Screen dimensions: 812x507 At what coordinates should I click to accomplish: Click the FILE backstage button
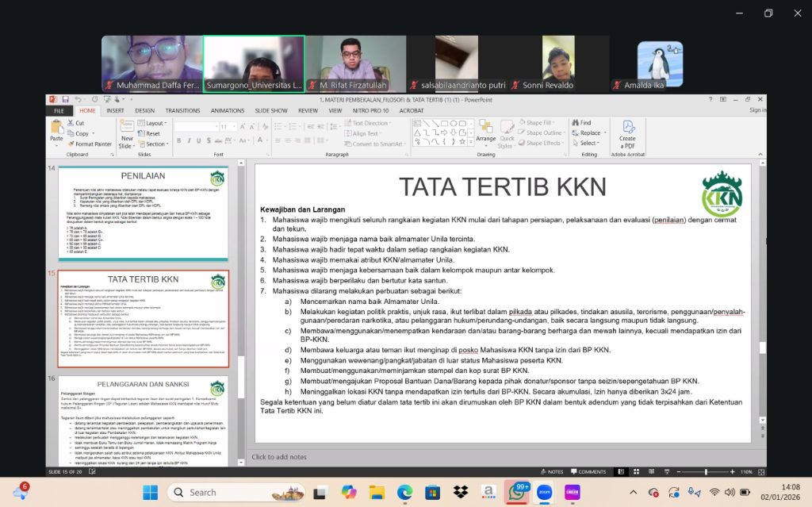click(x=59, y=111)
